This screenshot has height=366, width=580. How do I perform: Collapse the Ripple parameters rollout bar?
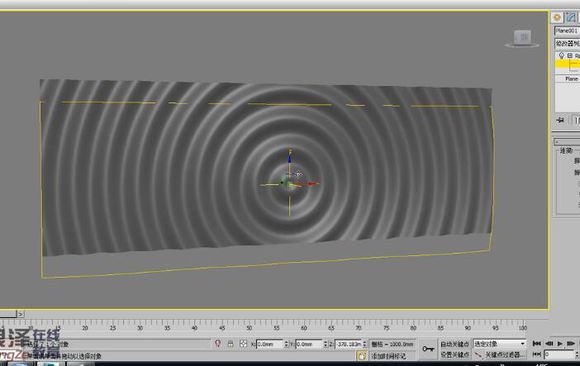pyautogui.click(x=567, y=141)
